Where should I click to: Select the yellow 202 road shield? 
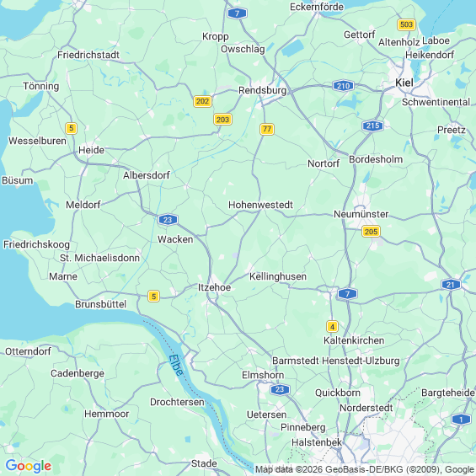pos(202,101)
